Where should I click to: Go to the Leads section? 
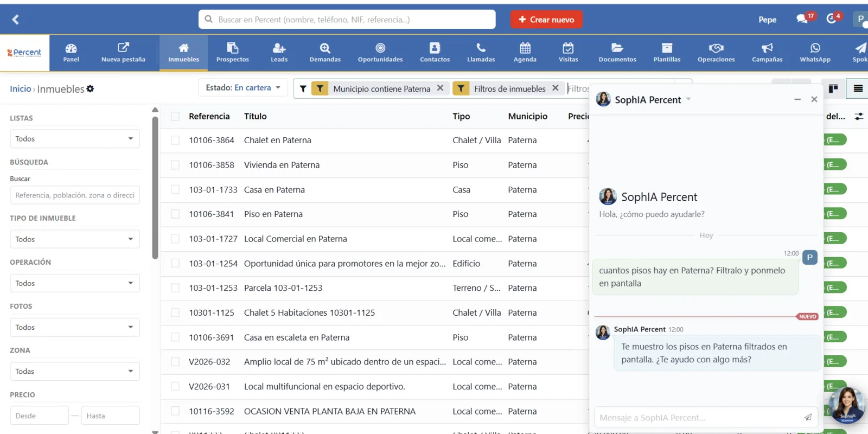(x=279, y=53)
